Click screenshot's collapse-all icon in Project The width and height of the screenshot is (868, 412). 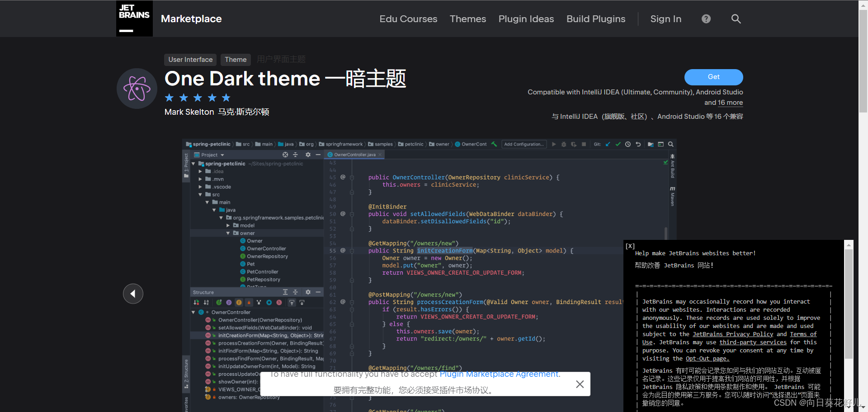pos(296,155)
